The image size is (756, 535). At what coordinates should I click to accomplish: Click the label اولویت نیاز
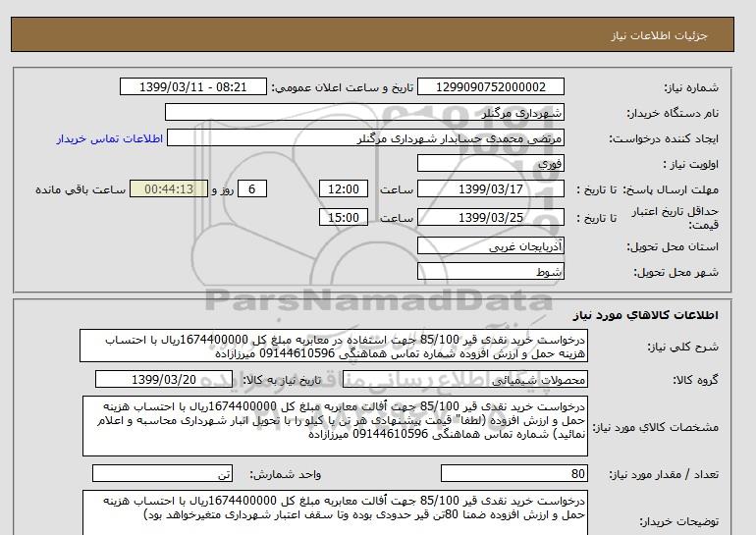pos(690,164)
